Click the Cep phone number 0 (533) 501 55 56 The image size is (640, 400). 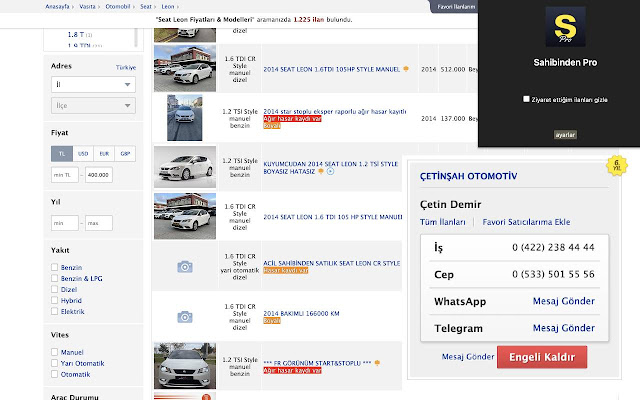(553, 274)
